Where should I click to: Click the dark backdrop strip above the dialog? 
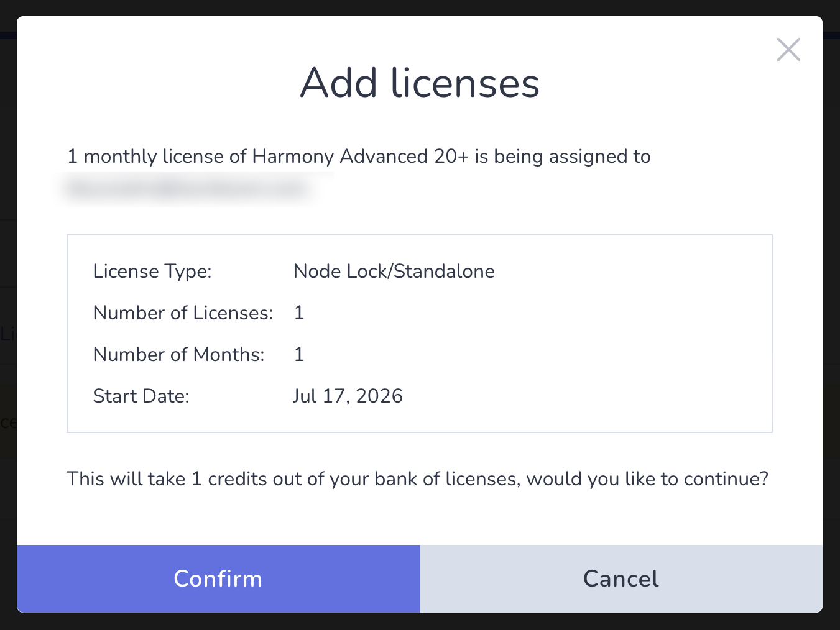tap(420, 7)
